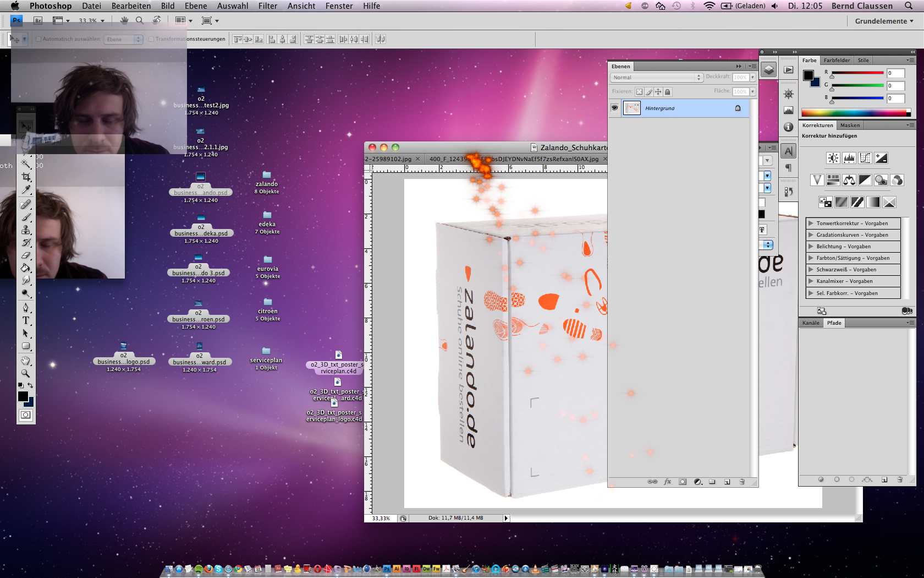Switch to the Kanäle tab

[811, 323]
